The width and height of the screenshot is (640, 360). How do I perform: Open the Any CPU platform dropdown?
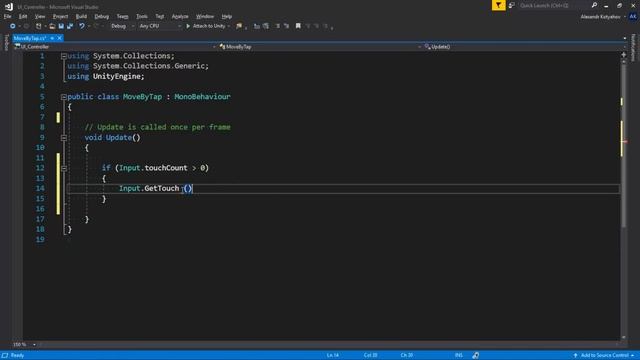click(160, 26)
